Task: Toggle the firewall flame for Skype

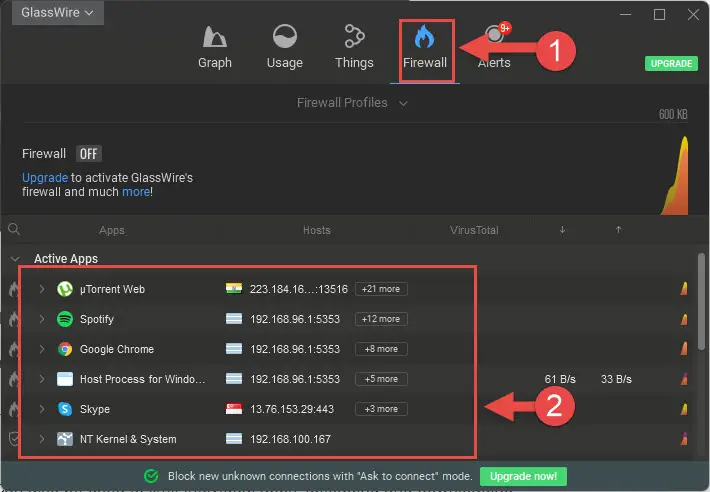Action: tap(14, 409)
